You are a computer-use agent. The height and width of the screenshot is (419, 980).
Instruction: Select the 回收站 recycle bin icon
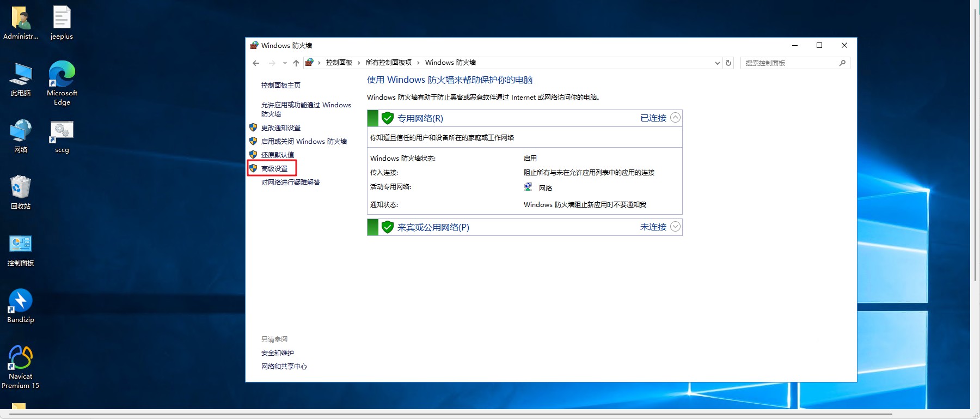(x=21, y=192)
